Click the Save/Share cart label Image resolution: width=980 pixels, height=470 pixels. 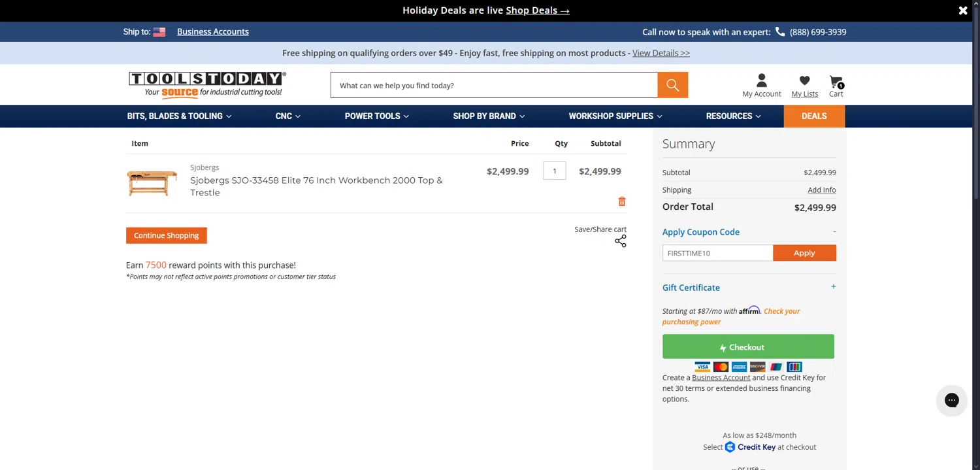coord(600,229)
